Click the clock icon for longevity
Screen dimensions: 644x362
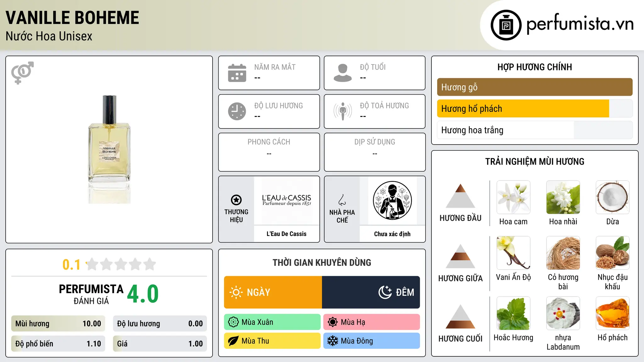click(237, 111)
